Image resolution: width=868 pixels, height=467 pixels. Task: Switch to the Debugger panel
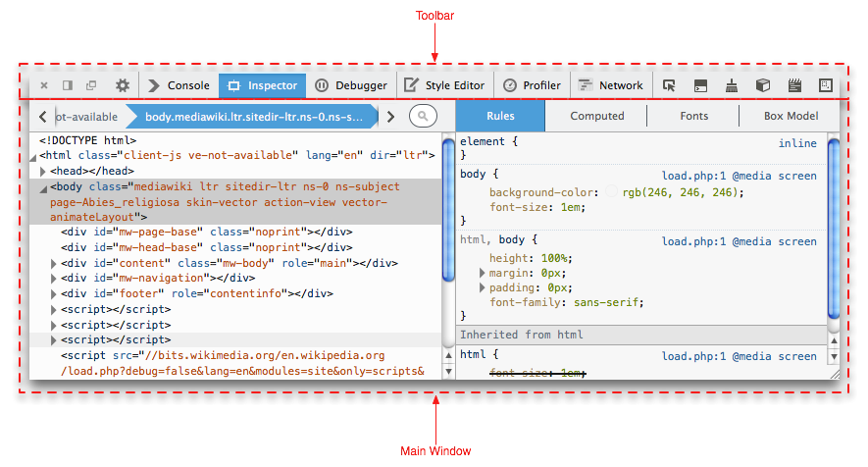(351, 85)
